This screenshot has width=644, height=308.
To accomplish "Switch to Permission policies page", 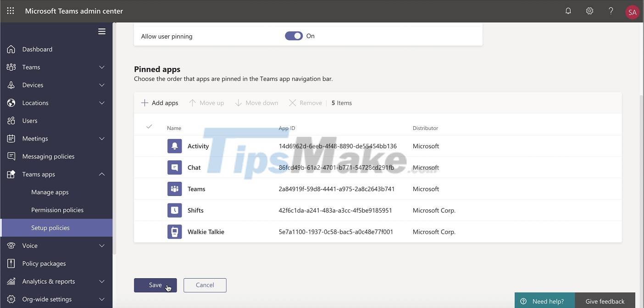I will pos(57,210).
